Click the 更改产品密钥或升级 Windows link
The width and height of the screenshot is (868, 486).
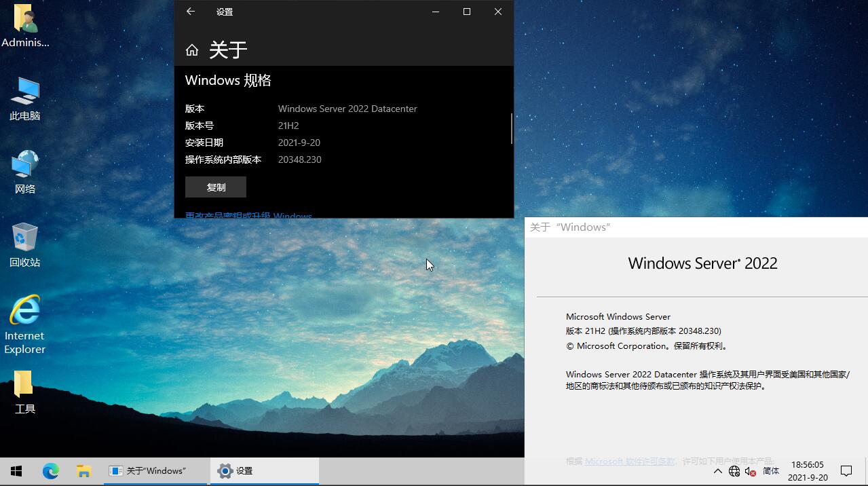[x=248, y=215]
